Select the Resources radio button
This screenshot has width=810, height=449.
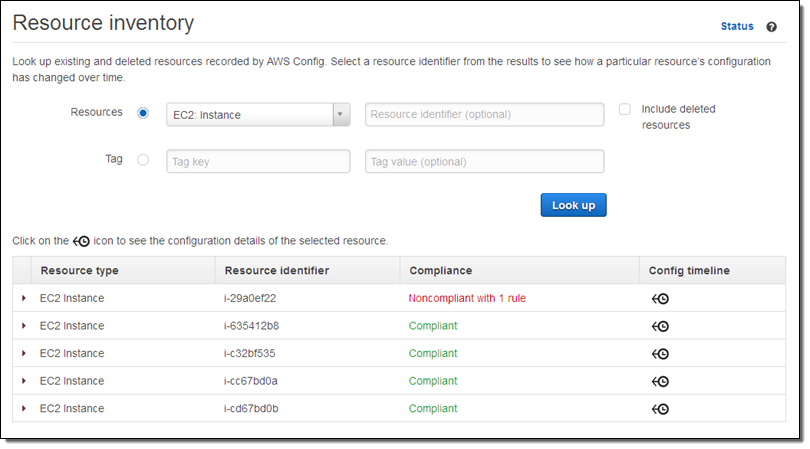[143, 113]
